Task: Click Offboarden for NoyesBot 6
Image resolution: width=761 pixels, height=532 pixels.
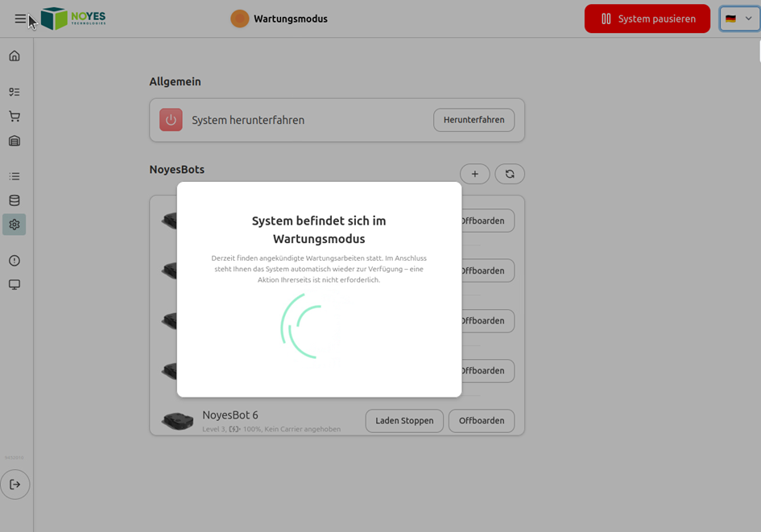Action: [x=482, y=421]
